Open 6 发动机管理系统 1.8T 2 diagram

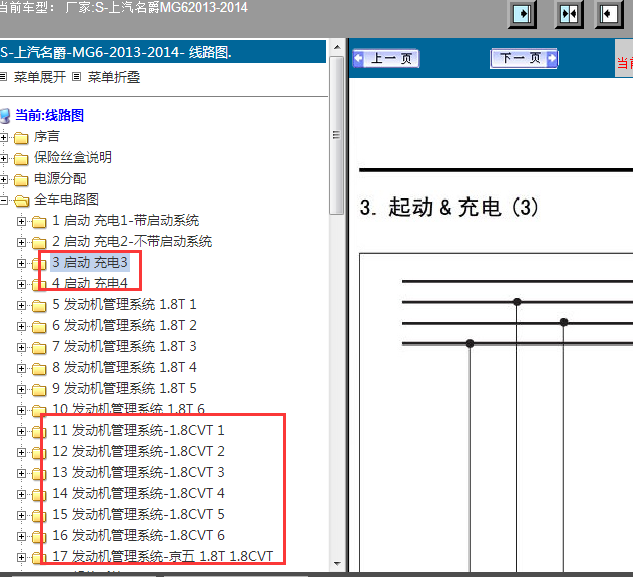(124, 325)
